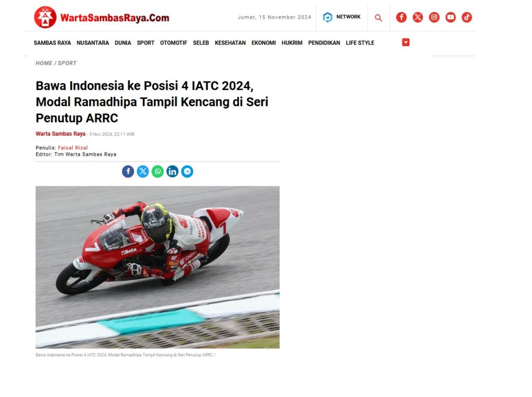Share article via Telegram icon
This screenshot has width=532, height=397.
click(187, 172)
